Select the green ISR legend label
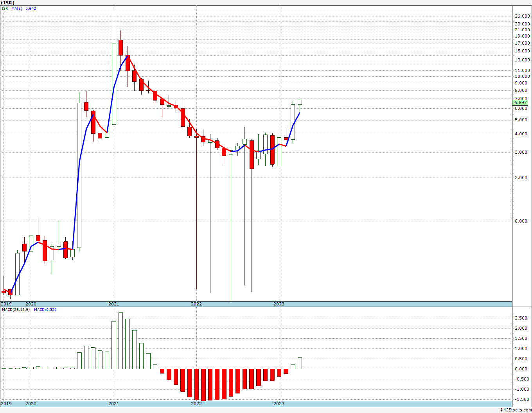Viewport: 532px width, 413px height. 5,8
